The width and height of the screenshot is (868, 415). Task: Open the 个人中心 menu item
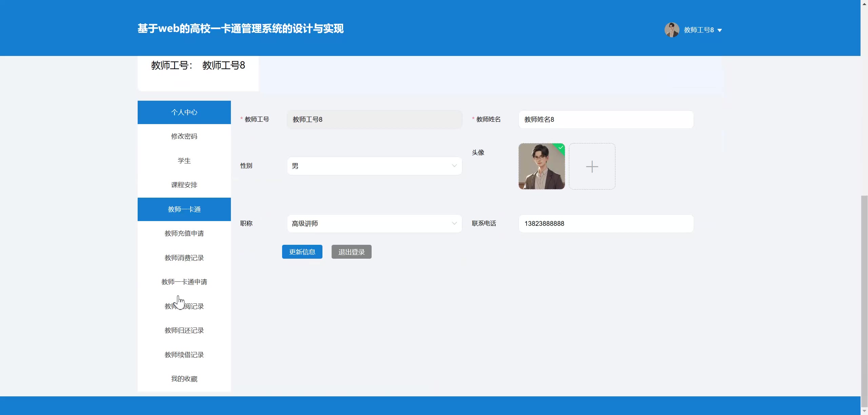pos(184,112)
